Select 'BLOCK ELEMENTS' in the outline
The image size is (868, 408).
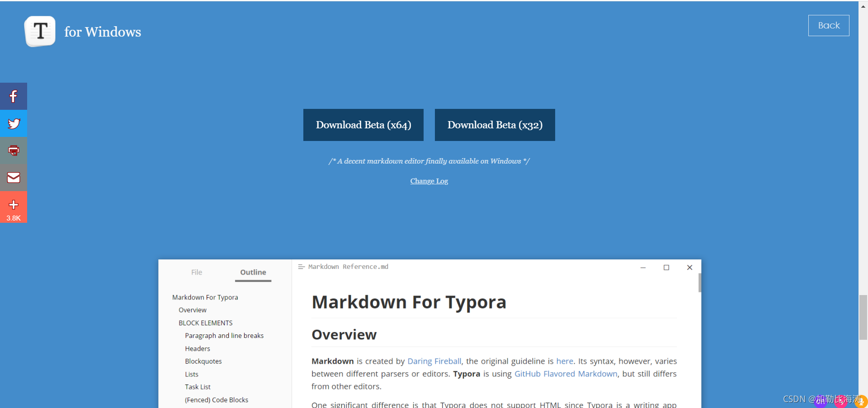click(206, 323)
